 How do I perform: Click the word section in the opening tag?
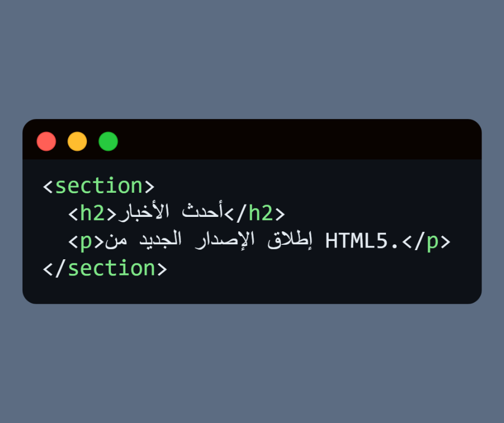(x=99, y=186)
